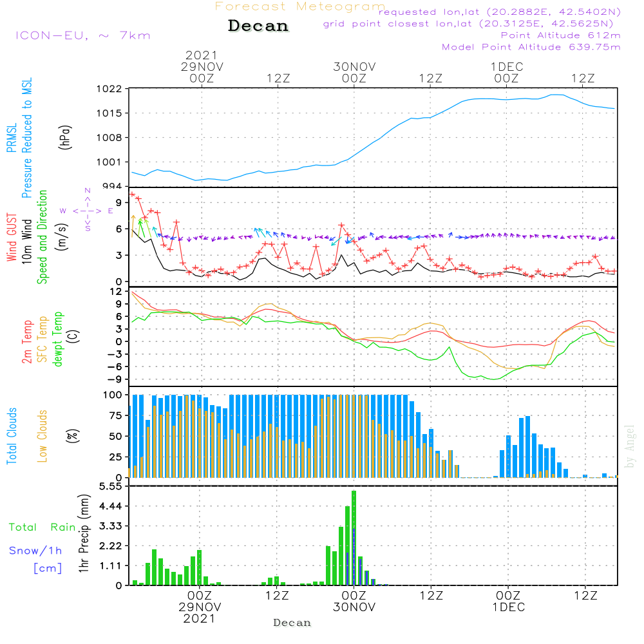Click the orange 'SFC Temp' label

[x=43, y=339]
